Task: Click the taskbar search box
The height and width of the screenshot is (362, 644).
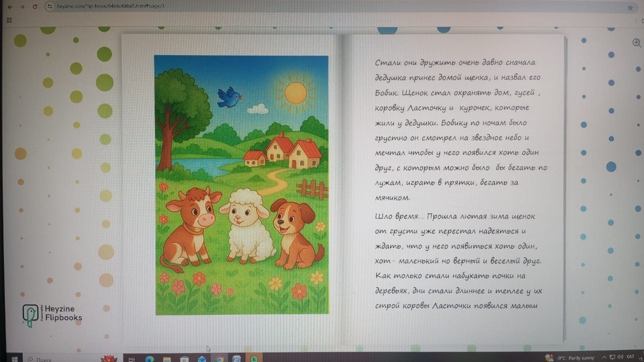Action: [45, 359]
